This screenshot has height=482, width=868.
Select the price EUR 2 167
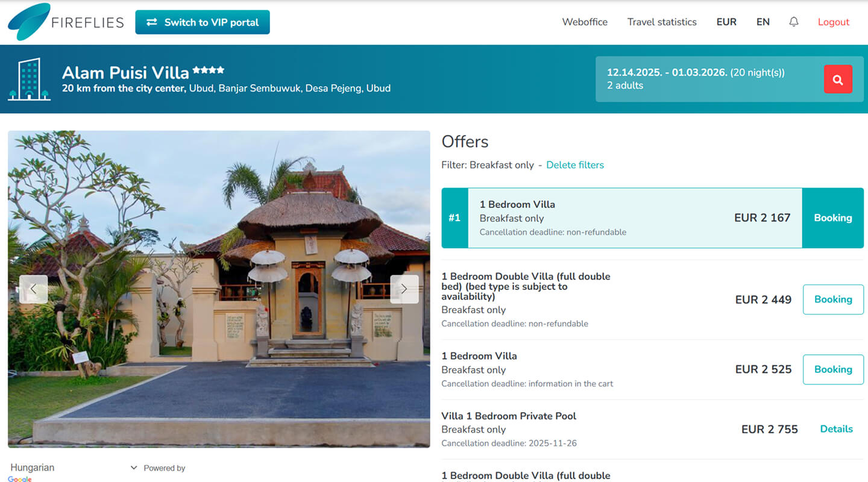pyautogui.click(x=762, y=218)
